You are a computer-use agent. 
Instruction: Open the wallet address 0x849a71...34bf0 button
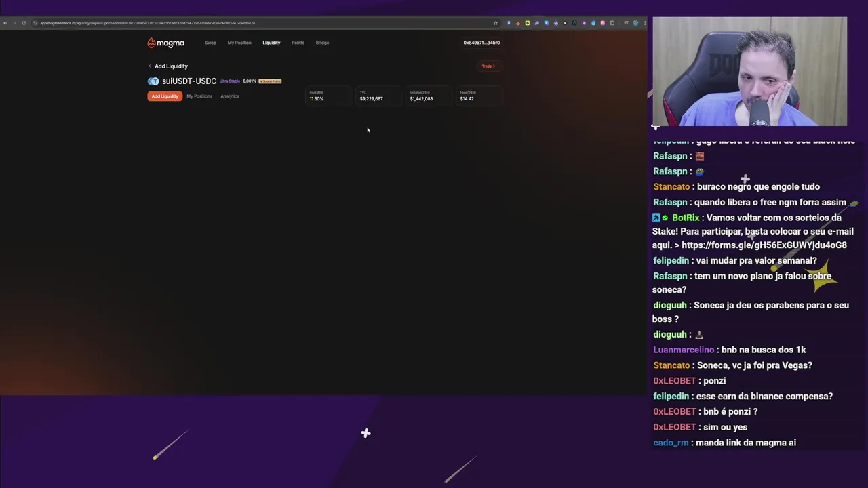click(x=481, y=43)
